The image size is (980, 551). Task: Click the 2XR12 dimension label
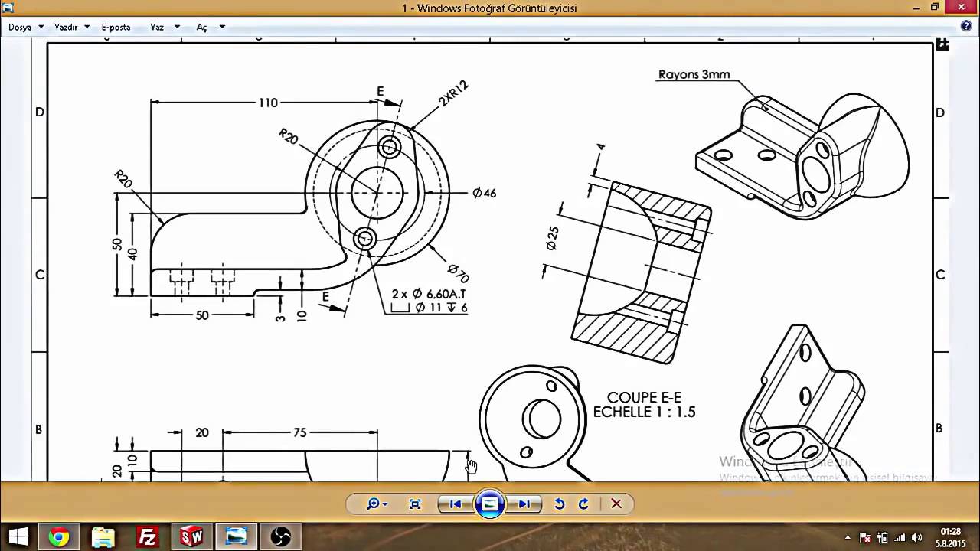click(453, 94)
